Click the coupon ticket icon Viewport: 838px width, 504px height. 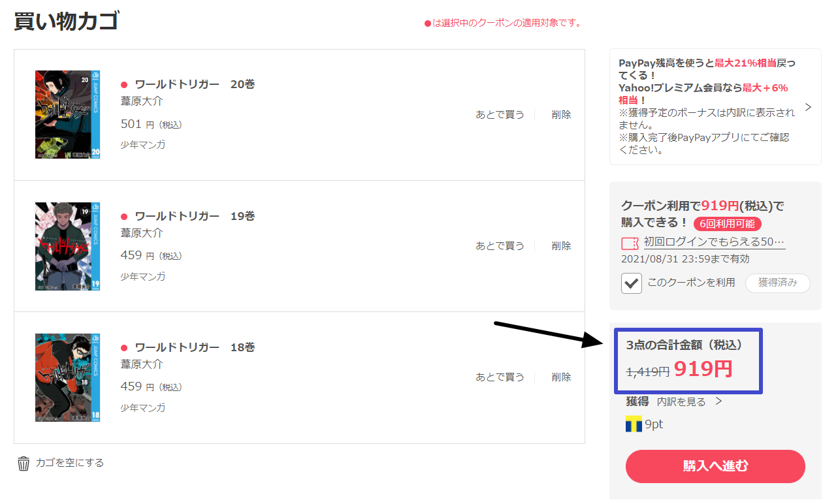coord(630,244)
